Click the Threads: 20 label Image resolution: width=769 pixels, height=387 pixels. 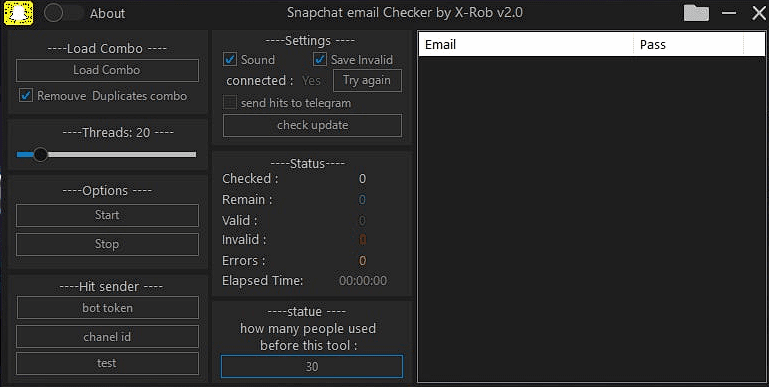pyautogui.click(x=118, y=132)
